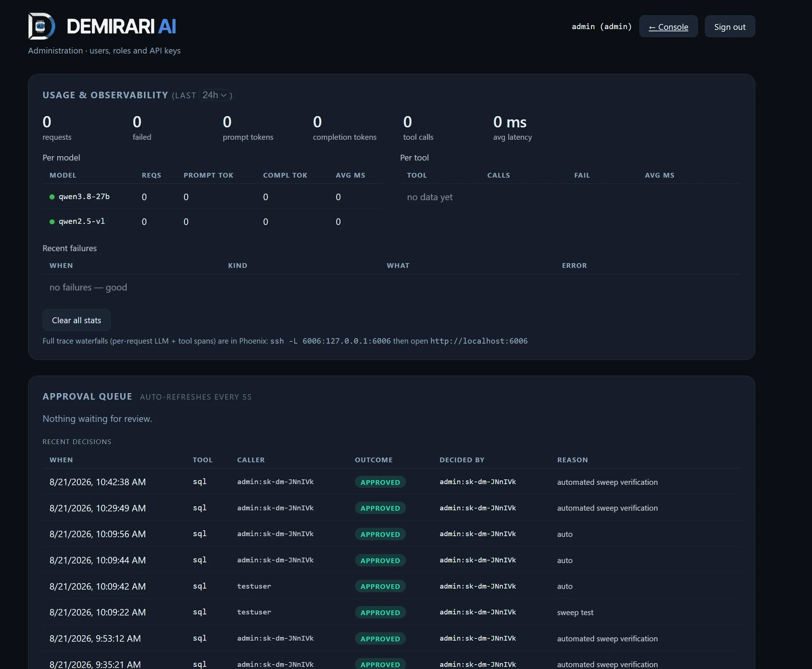Click the MODEL column header

point(63,175)
